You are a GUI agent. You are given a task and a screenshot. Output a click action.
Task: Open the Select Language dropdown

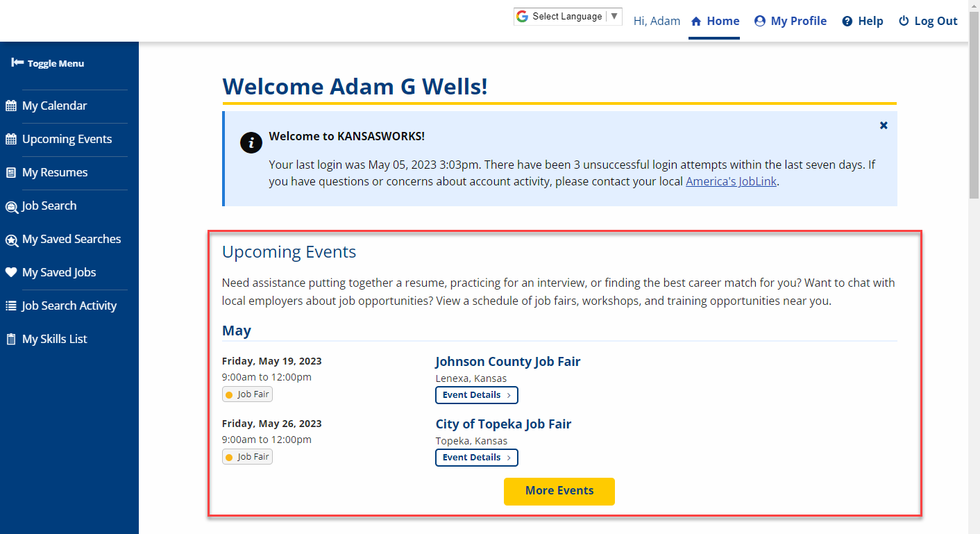pos(568,17)
